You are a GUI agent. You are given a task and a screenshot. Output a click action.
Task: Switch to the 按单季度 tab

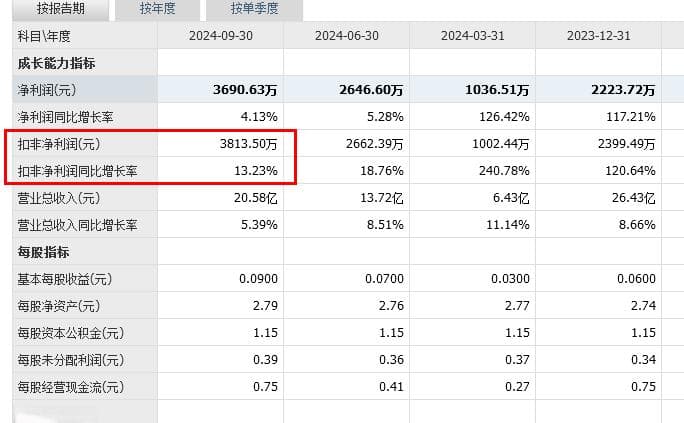pos(254,10)
